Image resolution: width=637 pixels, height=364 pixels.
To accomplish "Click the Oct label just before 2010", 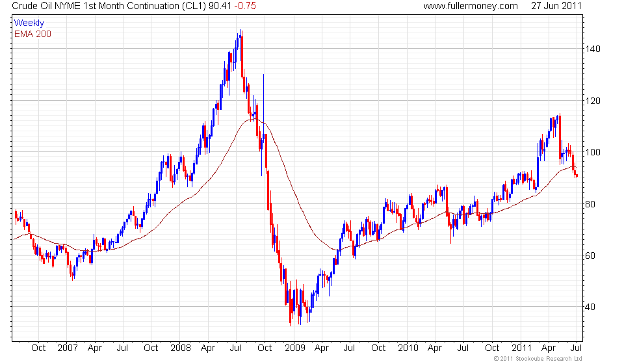I will (378, 348).
